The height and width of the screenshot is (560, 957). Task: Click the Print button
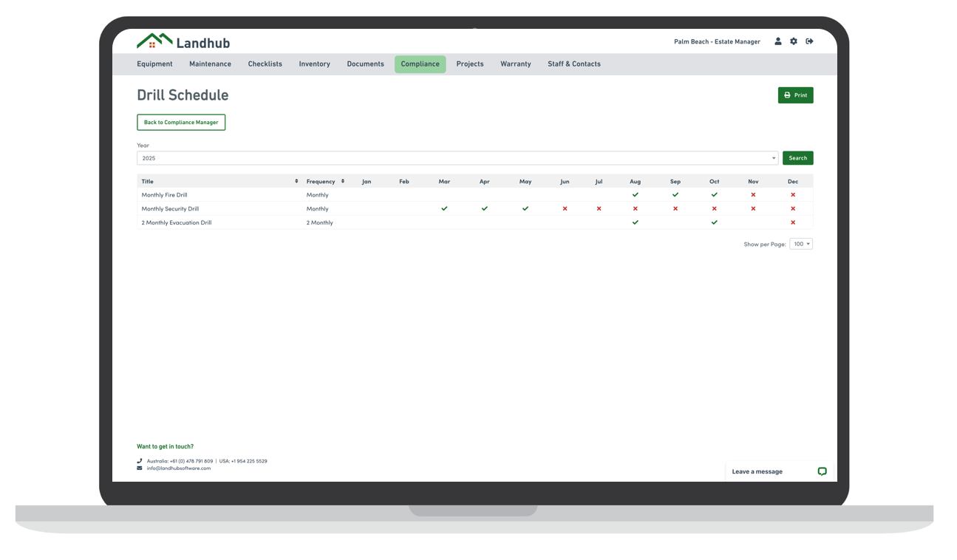795,95
